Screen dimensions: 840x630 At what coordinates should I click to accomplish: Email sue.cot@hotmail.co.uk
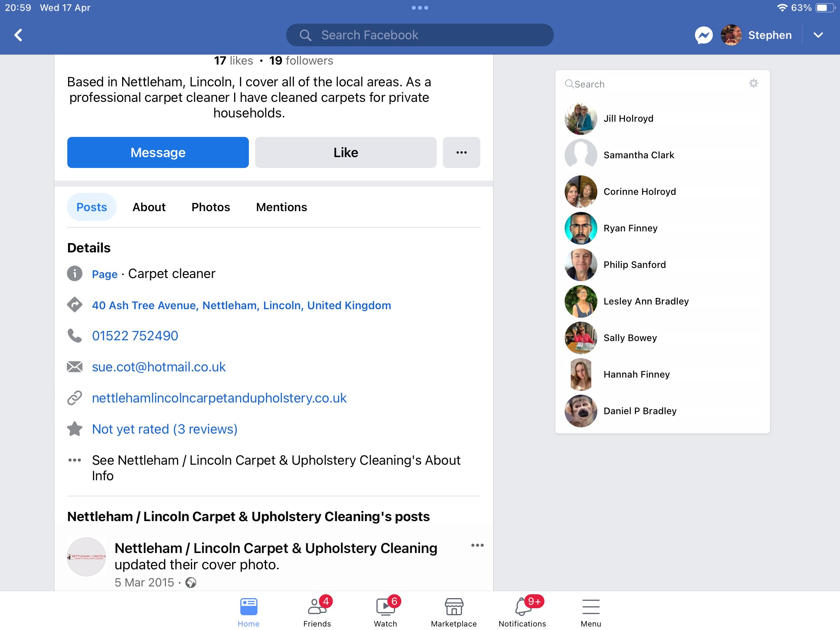159,367
